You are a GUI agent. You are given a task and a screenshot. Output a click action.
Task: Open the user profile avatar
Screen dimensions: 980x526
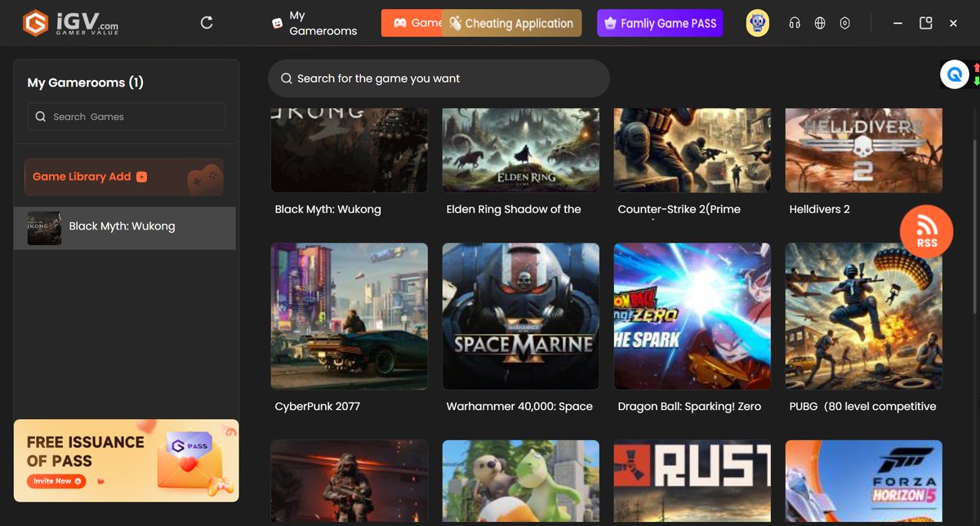tap(758, 23)
